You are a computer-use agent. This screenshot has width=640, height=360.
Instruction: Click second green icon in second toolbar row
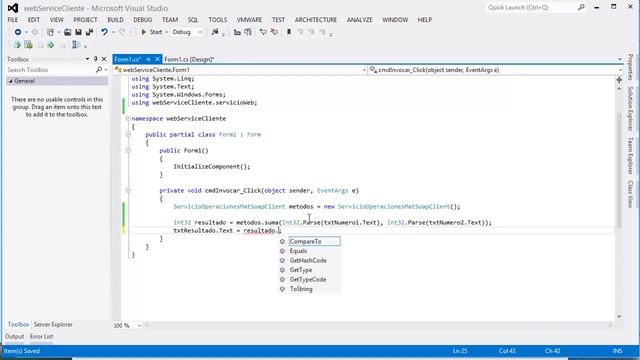click(x=28, y=45)
